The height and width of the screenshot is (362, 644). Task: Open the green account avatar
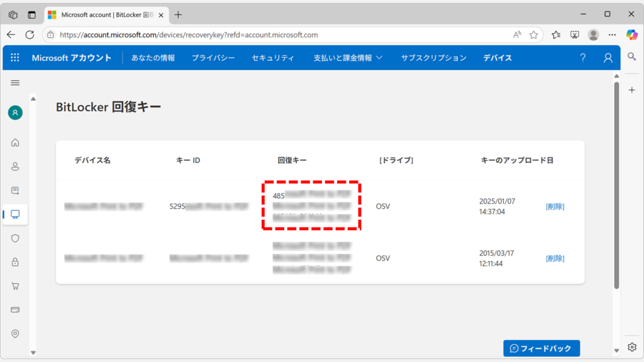click(x=15, y=112)
